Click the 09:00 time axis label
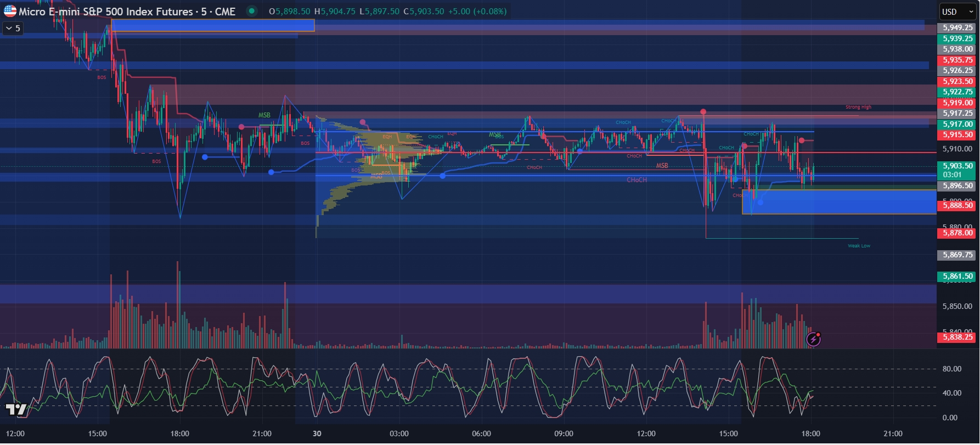980x445 pixels. tap(564, 433)
